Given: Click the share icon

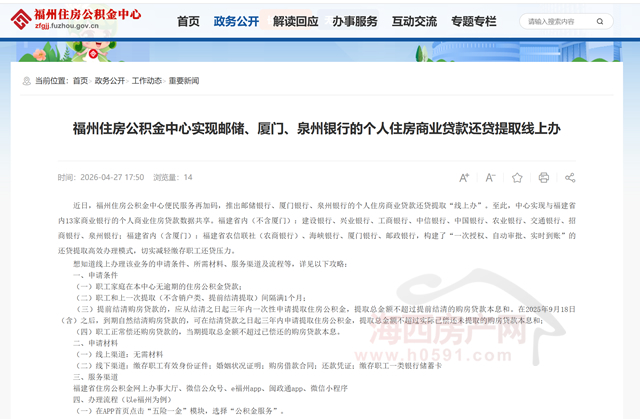Looking at the screenshot, I should (x=570, y=177).
